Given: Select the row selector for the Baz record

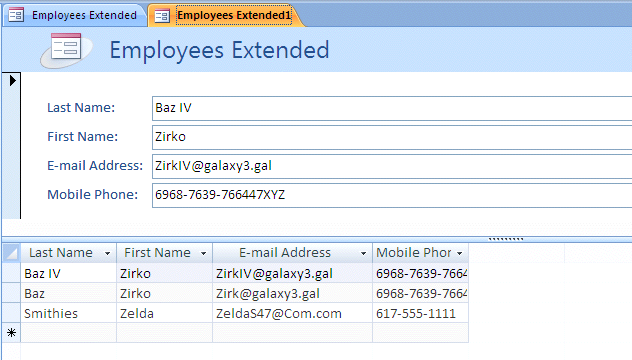Looking at the screenshot, I should (x=11, y=293).
